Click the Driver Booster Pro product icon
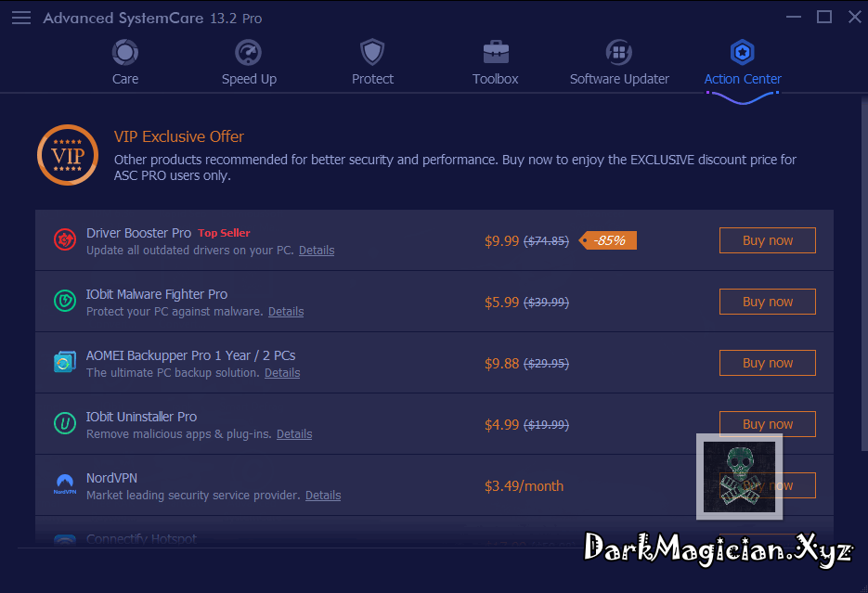Image resolution: width=868 pixels, height=593 pixels. [65, 240]
